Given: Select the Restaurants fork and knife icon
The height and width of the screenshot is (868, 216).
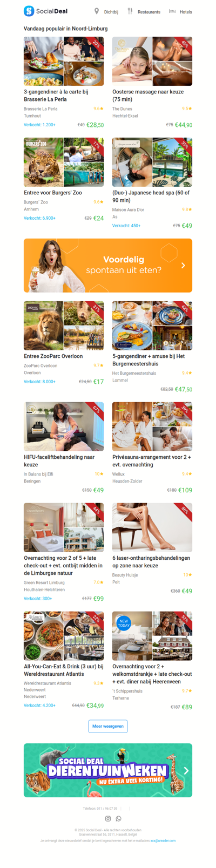Looking at the screenshot, I should pyautogui.click(x=130, y=11).
